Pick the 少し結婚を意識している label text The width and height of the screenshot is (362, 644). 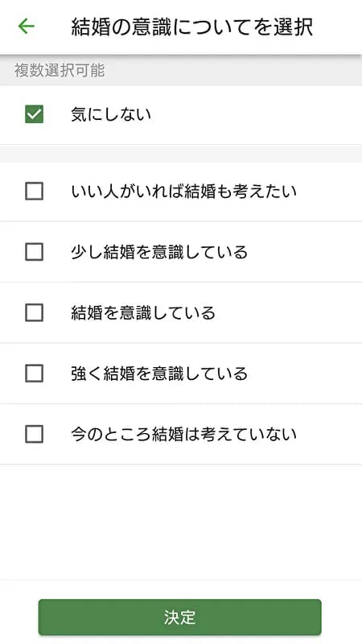coord(159,252)
